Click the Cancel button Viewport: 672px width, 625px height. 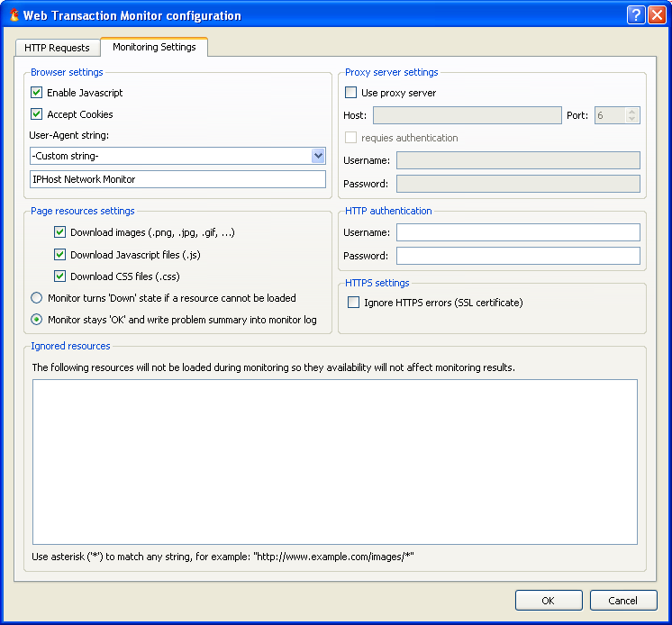pyautogui.click(x=623, y=601)
